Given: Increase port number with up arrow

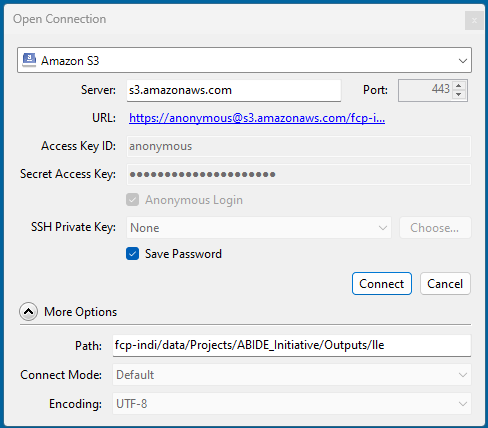Looking at the screenshot, I should coord(459,86).
